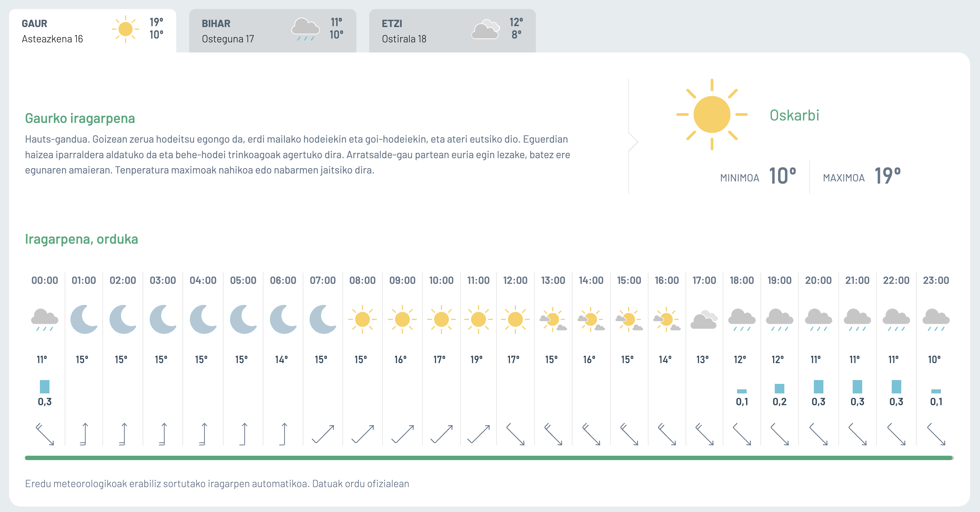
Task: Click the 17:00 overcast cloud icon
Action: tap(704, 320)
